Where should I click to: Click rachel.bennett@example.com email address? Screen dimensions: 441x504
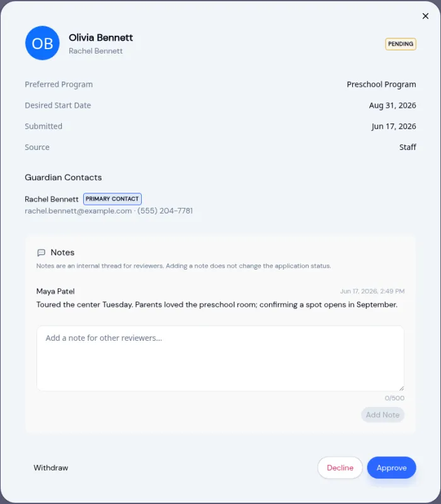[x=78, y=211]
